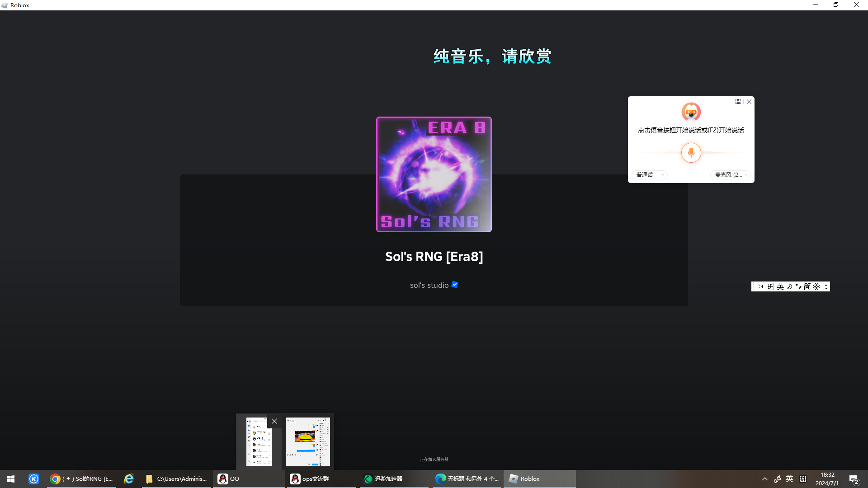Click the verified badge beside sol's studio
Image resolution: width=868 pixels, height=488 pixels.
click(455, 285)
